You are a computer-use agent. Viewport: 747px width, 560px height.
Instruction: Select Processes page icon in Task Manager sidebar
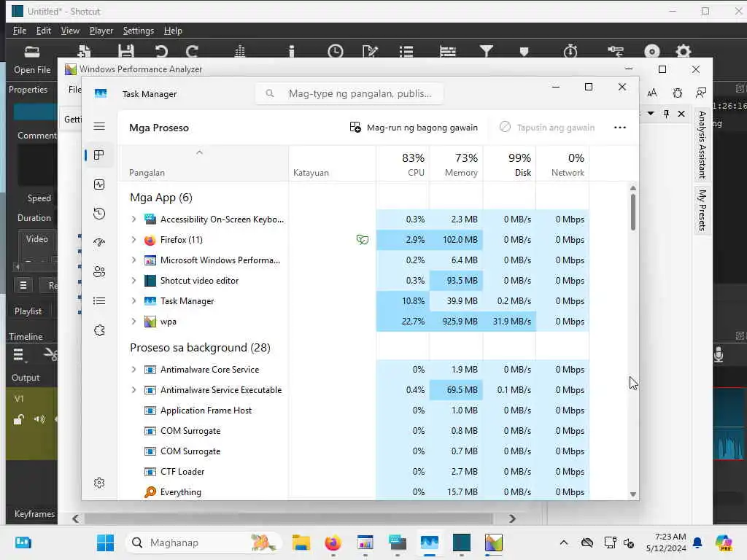99,155
